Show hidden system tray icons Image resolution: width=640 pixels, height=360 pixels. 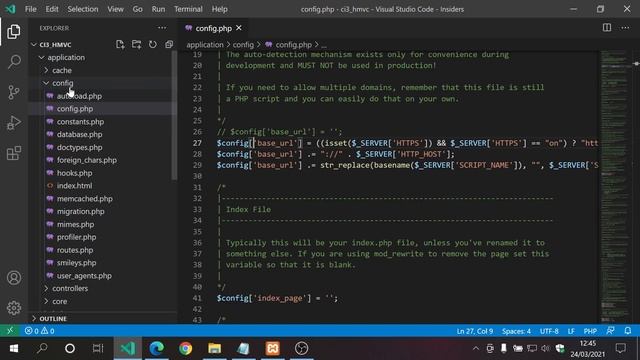[476, 348]
